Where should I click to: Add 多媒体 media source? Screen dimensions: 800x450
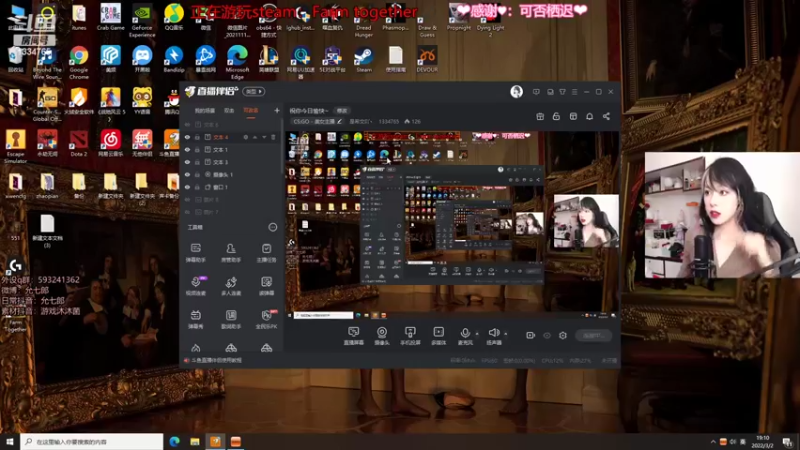click(x=439, y=336)
